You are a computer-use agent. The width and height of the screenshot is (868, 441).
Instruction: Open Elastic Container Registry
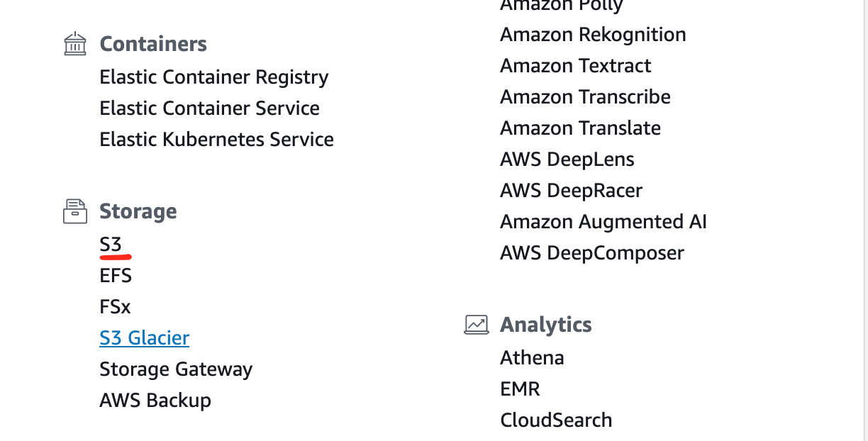(x=214, y=77)
